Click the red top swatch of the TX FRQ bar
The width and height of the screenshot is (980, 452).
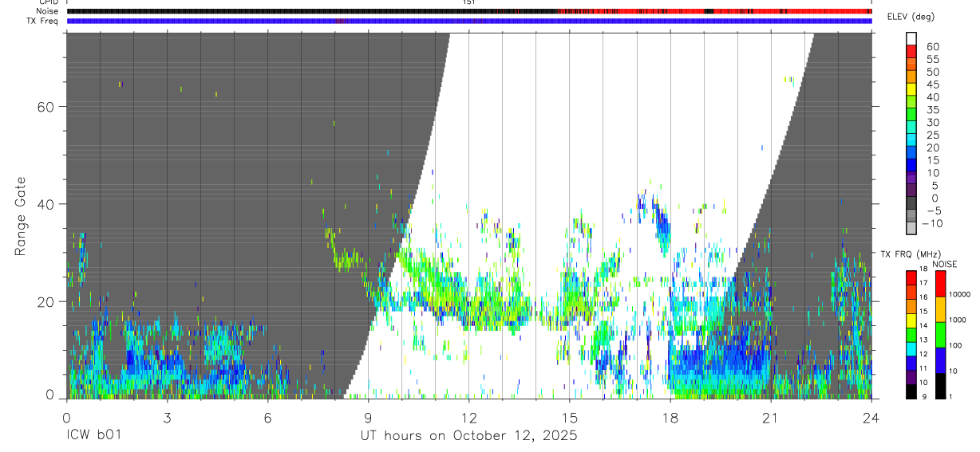[911, 277]
